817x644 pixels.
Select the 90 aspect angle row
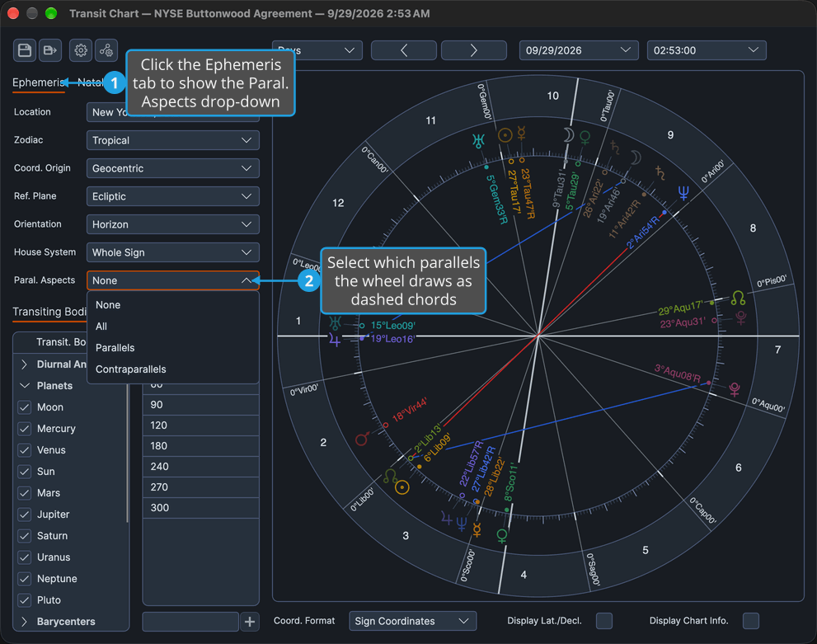point(200,405)
